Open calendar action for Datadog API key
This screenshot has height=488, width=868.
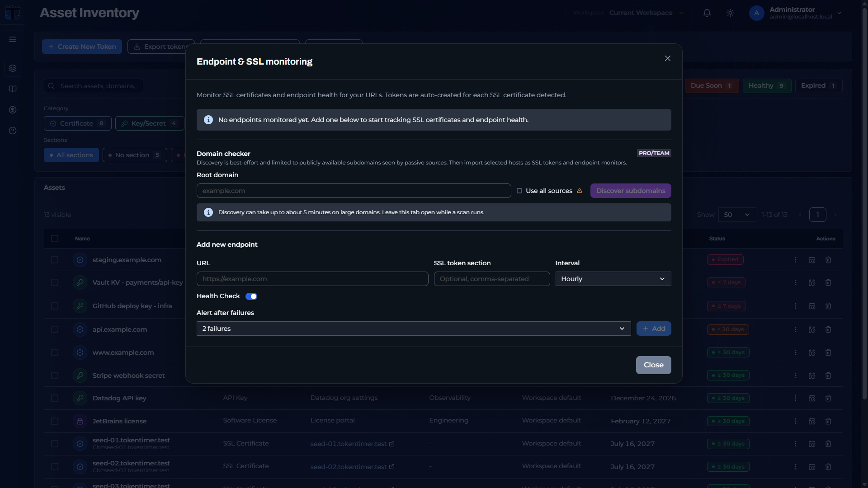[x=812, y=398]
